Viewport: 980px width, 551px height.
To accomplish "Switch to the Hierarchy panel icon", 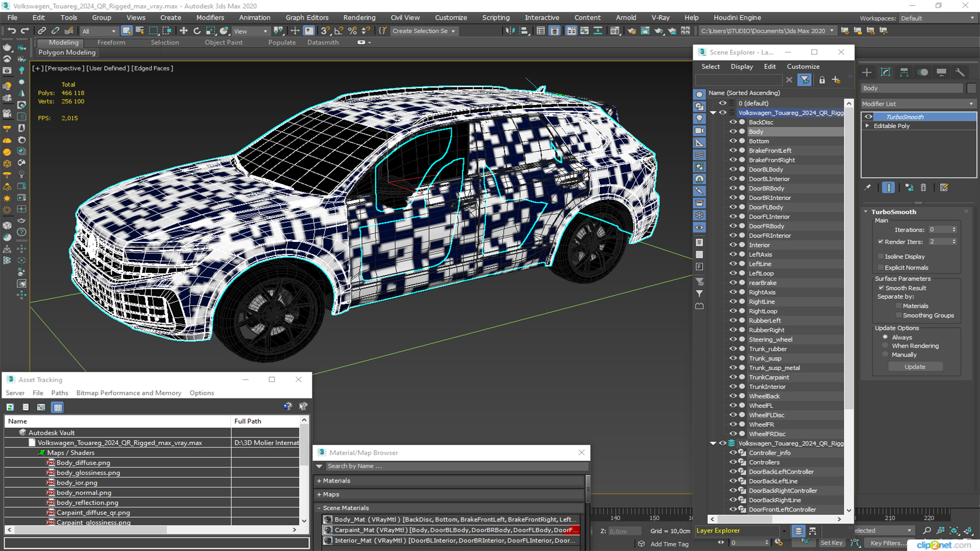I will point(904,72).
